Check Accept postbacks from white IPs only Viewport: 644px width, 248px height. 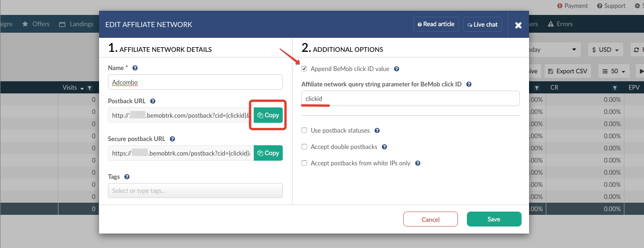304,163
